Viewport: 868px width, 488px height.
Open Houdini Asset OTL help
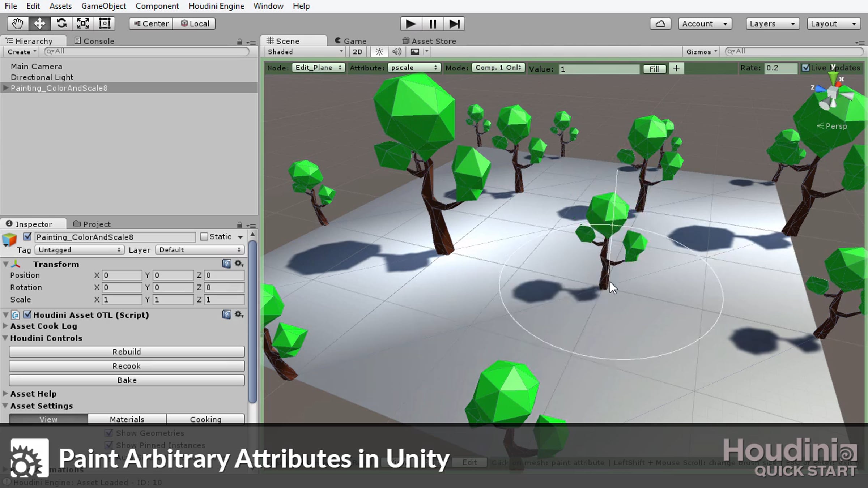(x=227, y=314)
